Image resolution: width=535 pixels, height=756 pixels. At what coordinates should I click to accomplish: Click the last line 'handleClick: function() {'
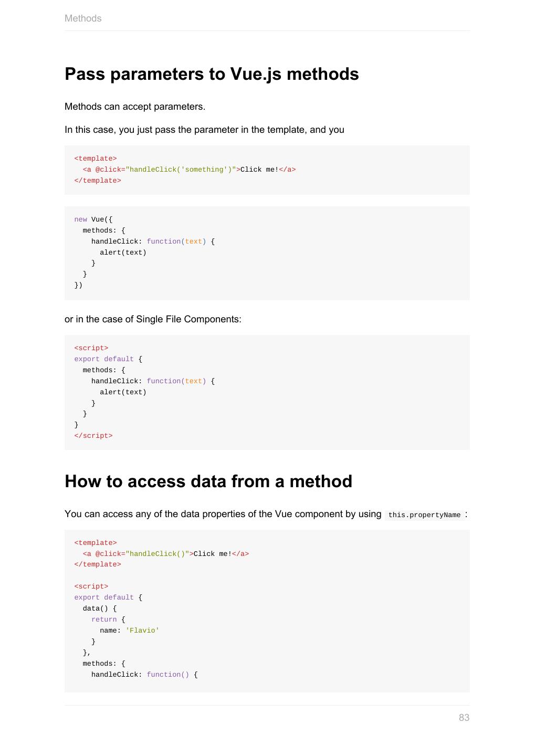click(144, 675)
